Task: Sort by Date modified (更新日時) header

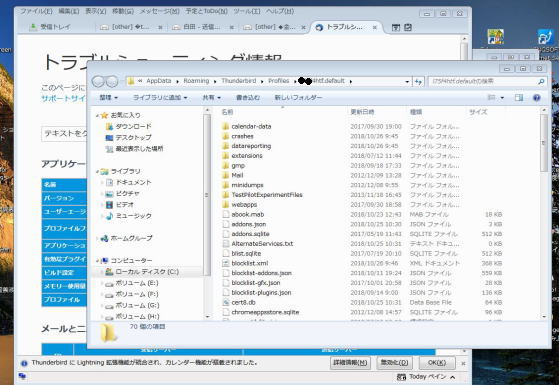Action: click(362, 112)
